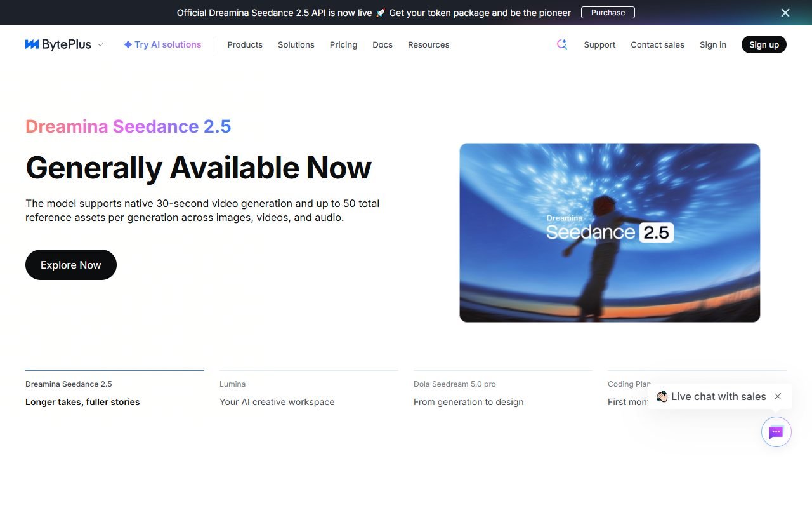The height and width of the screenshot is (508, 812).
Task: Go to the Pricing page
Action: (343, 44)
